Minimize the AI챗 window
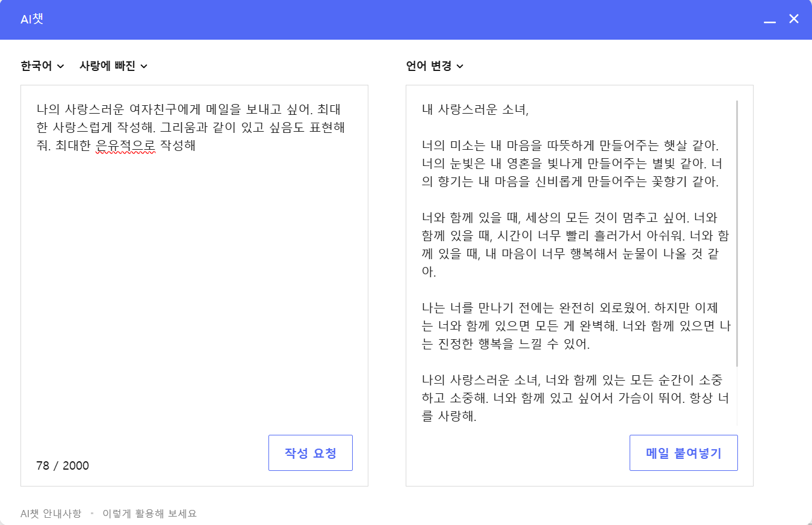The height and width of the screenshot is (525, 812). [769, 19]
